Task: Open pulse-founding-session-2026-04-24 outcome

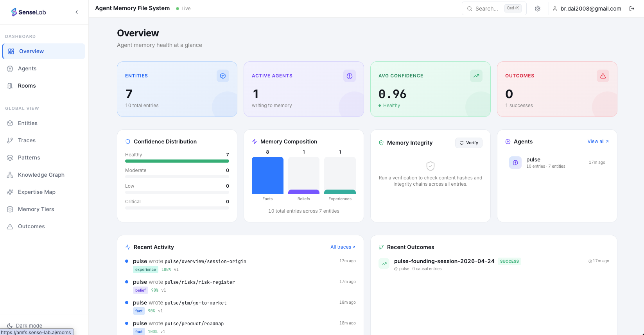Action: tap(444, 261)
